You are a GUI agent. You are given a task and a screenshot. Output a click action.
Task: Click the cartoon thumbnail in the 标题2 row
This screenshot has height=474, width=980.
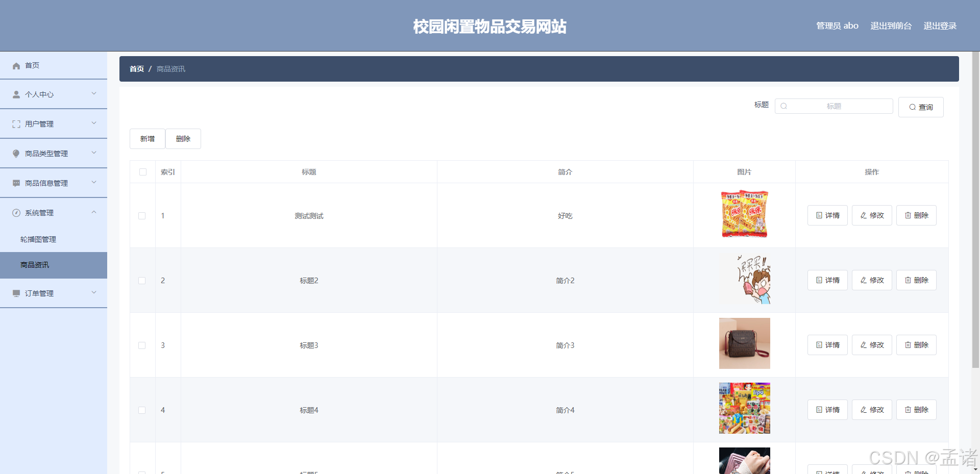coord(745,279)
